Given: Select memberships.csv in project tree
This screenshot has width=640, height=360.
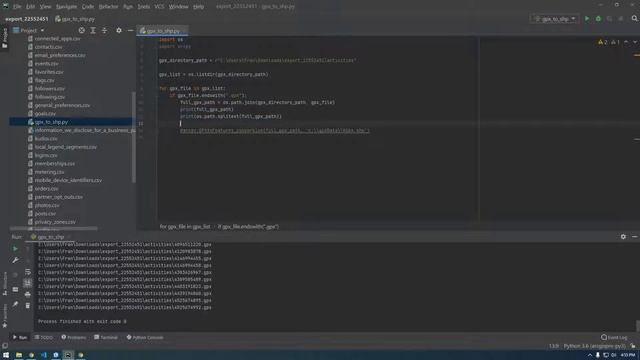Looking at the screenshot, I should [54, 163].
